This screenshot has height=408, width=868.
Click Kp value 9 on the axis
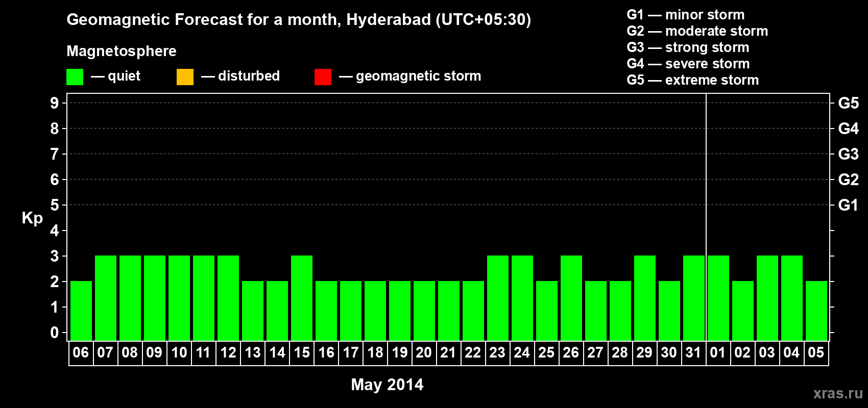[54, 103]
